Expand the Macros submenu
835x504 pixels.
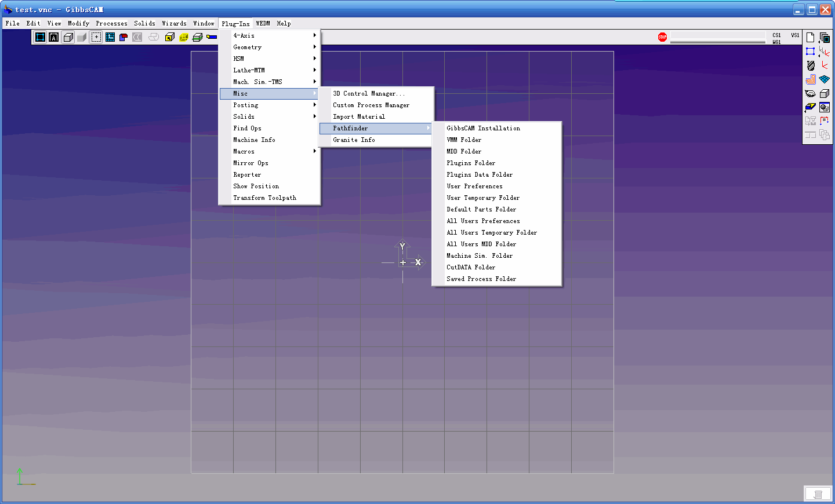coord(270,151)
